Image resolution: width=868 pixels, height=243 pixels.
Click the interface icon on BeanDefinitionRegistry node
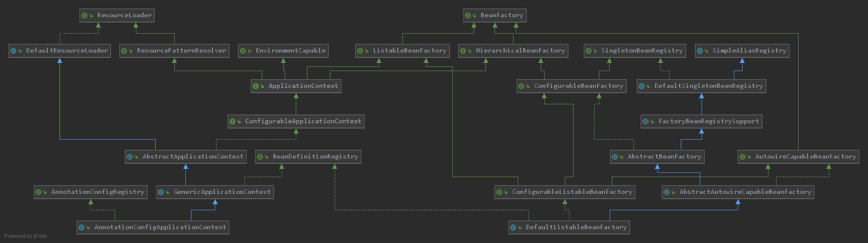click(x=260, y=157)
